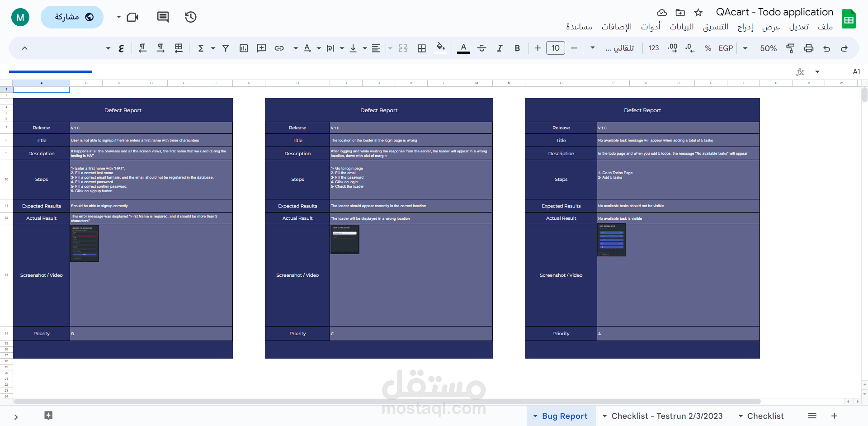Toggle the filter funnel
The height and width of the screenshot is (426, 868).
click(x=226, y=48)
